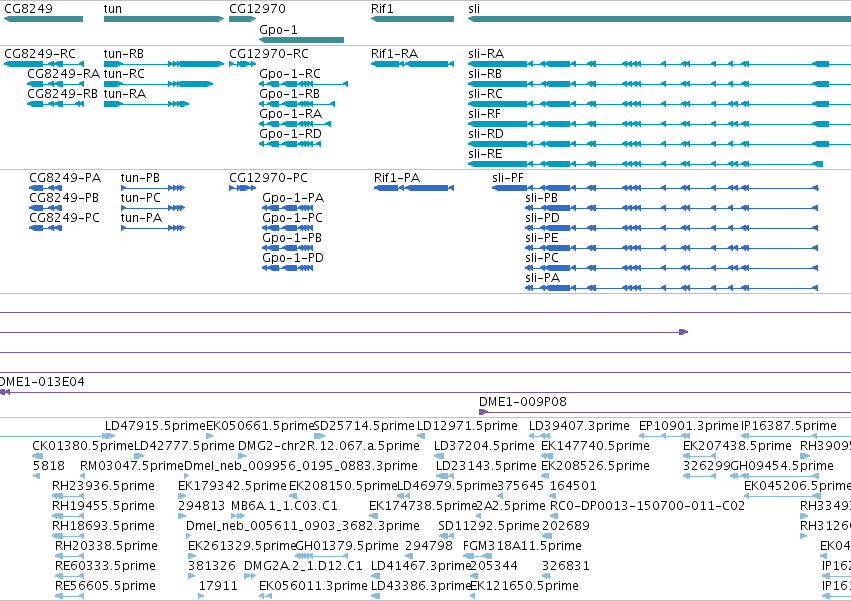Select the tun-PC protein feature

pyautogui.click(x=153, y=208)
